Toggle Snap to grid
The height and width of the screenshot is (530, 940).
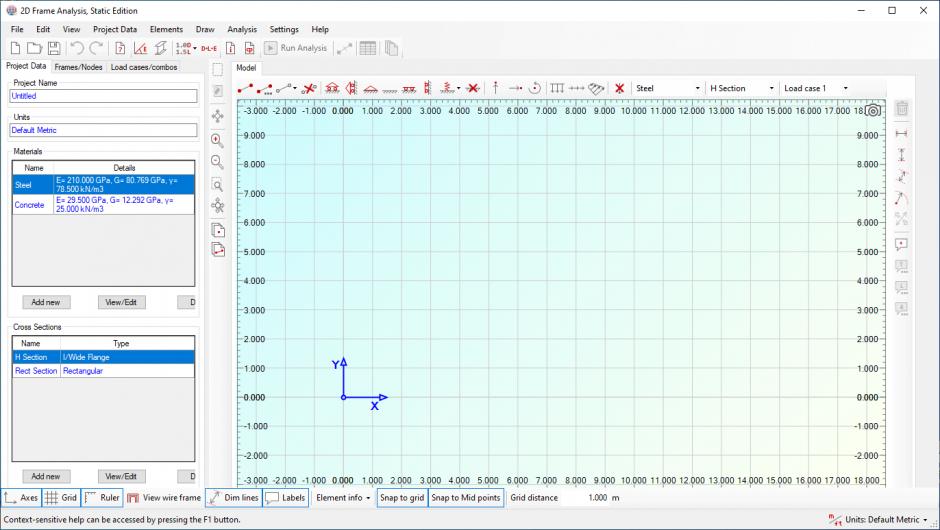(x=402, y=498)
